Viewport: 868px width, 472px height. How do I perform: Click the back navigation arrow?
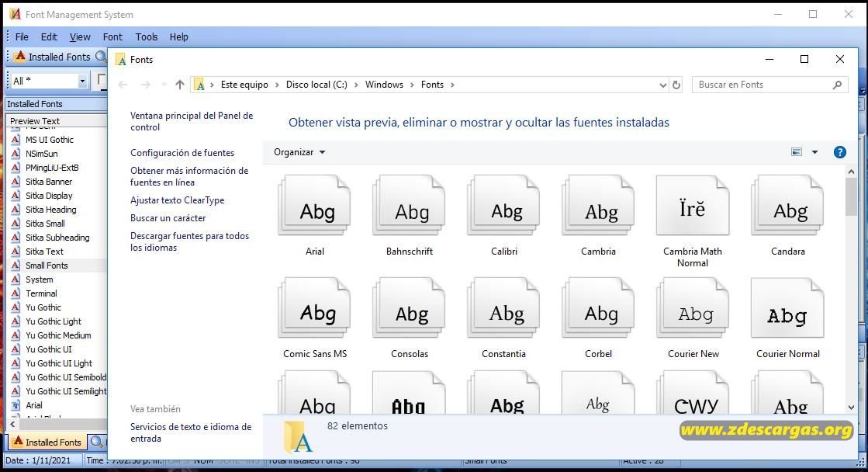coord(123,84)
